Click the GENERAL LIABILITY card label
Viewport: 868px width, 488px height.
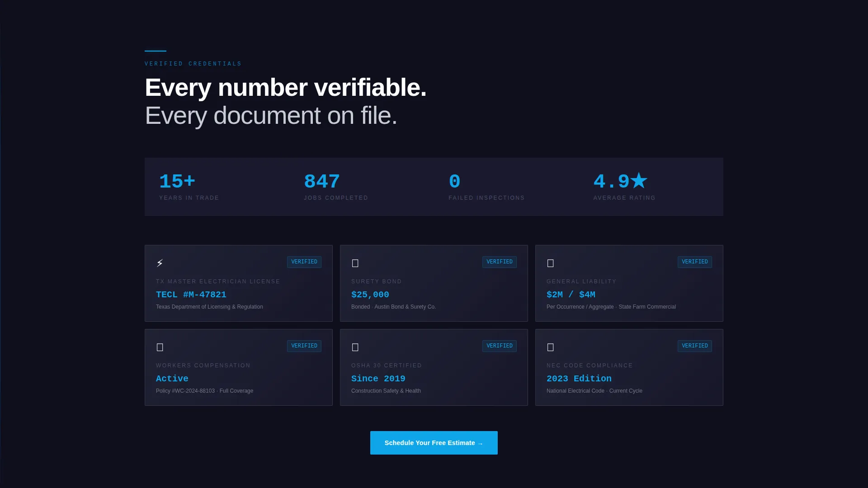point(581,282)
